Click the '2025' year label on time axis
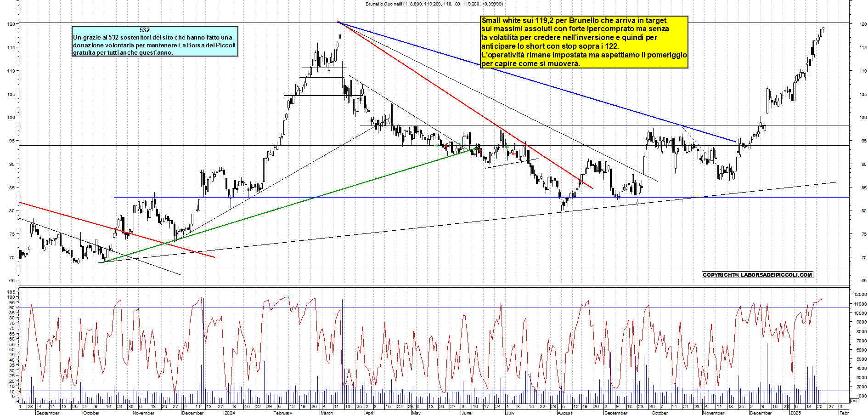Screen dimensions: 868x415 point(795,413)
